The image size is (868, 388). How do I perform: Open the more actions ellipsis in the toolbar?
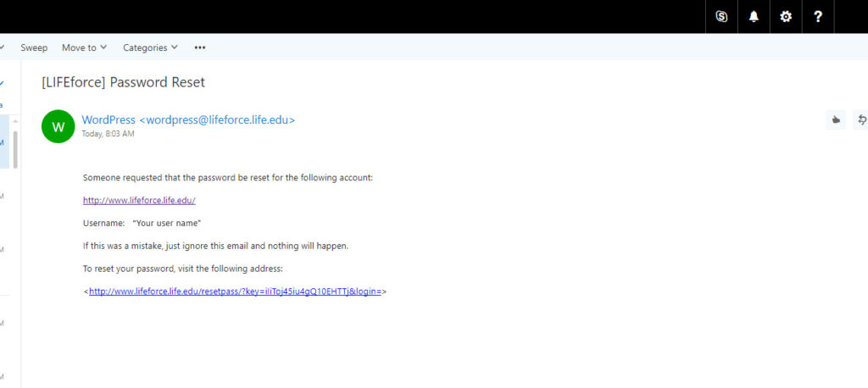[x=200, y=47]
